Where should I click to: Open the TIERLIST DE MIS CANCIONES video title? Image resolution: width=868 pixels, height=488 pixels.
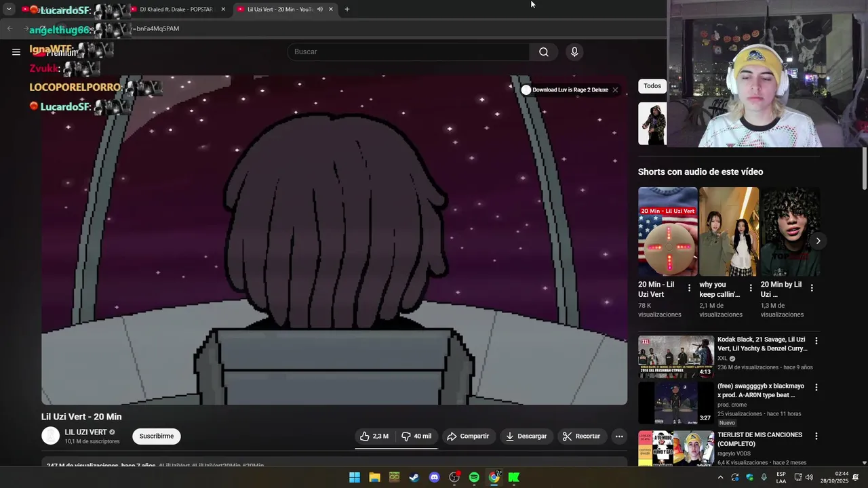pyautogui.click(x=759, y=439)
